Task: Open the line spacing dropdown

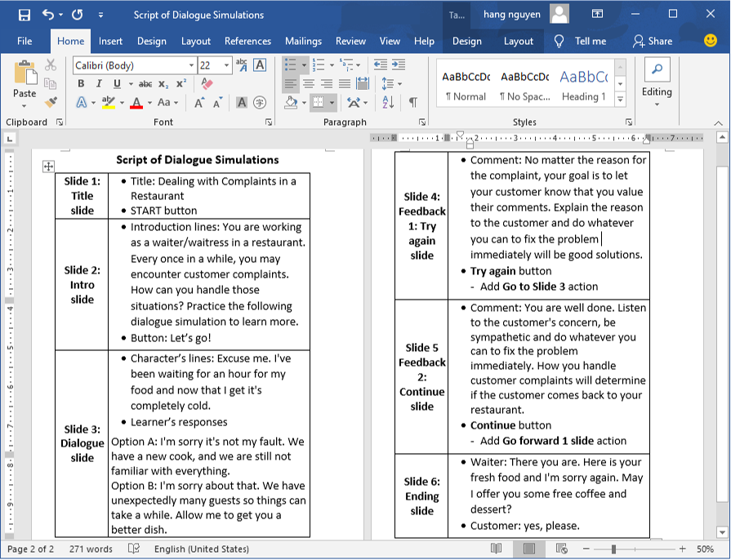Action: coord(399,84)
